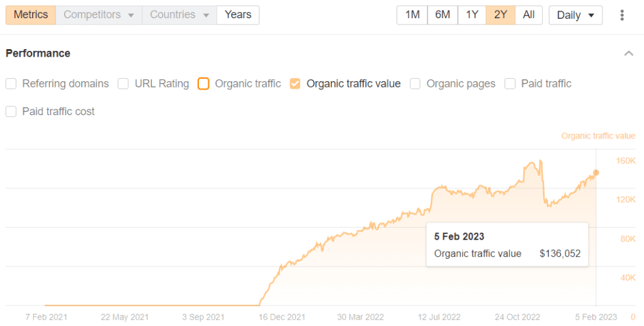
Task: Choose the 1Y time range
Action: tap(472, 15)
